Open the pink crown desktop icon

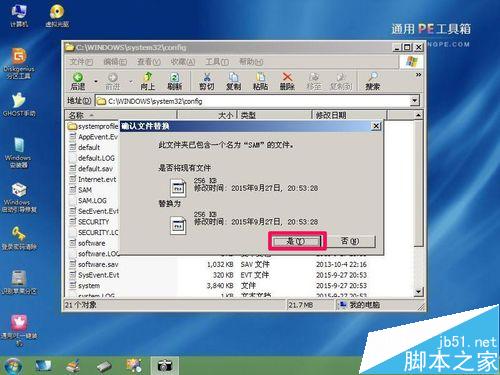[x=19, y=331]
